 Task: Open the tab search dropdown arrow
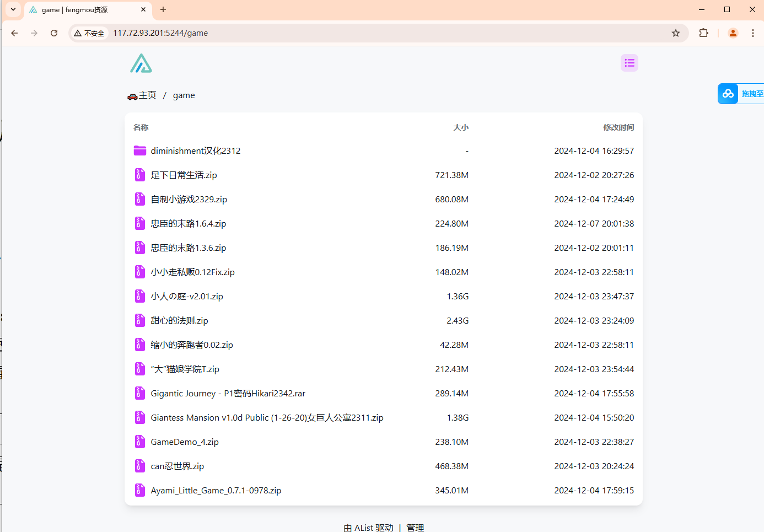(x=13, y=9)
